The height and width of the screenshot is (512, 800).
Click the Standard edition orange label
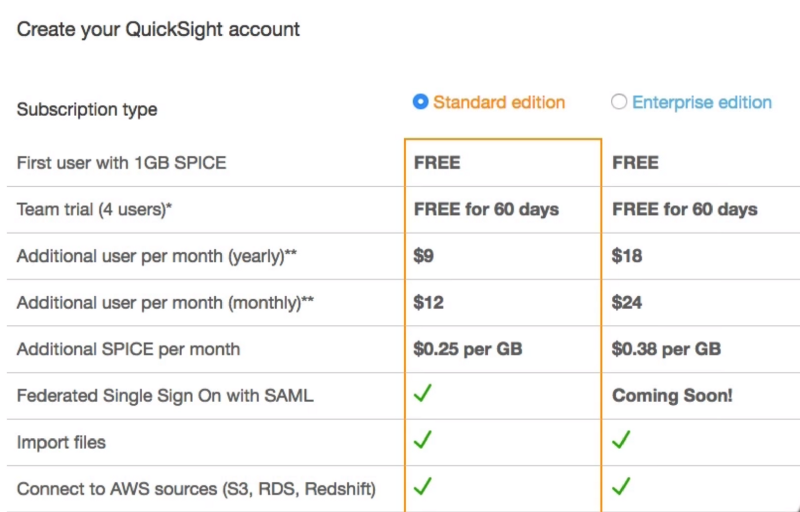499,103
